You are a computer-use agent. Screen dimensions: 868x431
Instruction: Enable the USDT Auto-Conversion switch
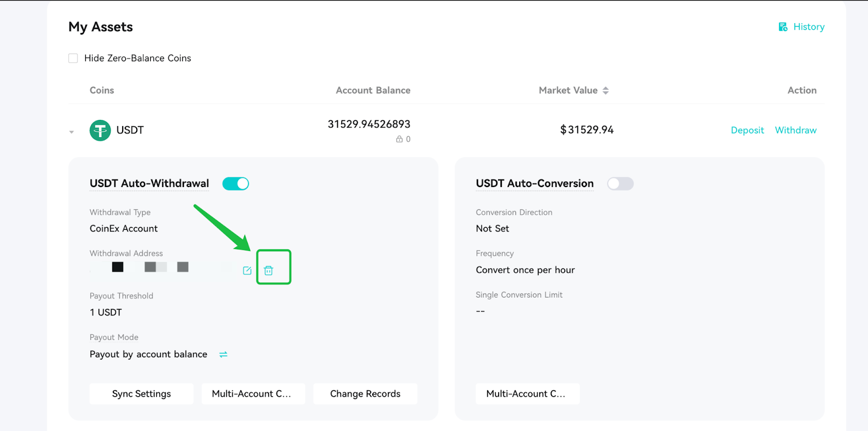tap(620, 184)
